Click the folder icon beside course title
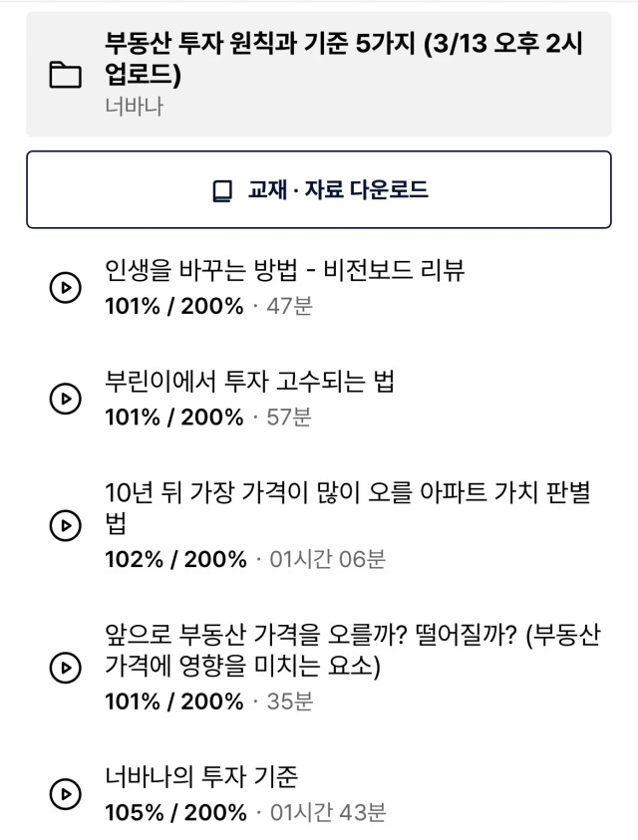 point(65,75)
